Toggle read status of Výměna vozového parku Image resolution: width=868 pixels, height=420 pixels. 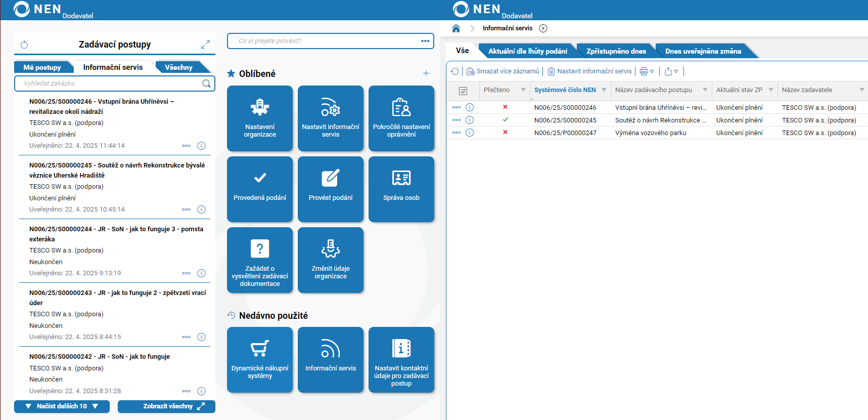pyautogui.click(x=505, y=133)
